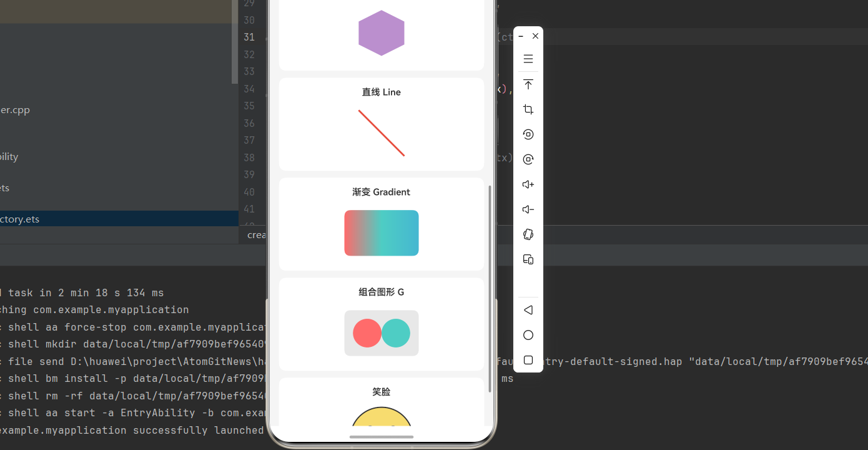Rotate the device clockwise
The image size is (868, 450).
tap(528, 159)
